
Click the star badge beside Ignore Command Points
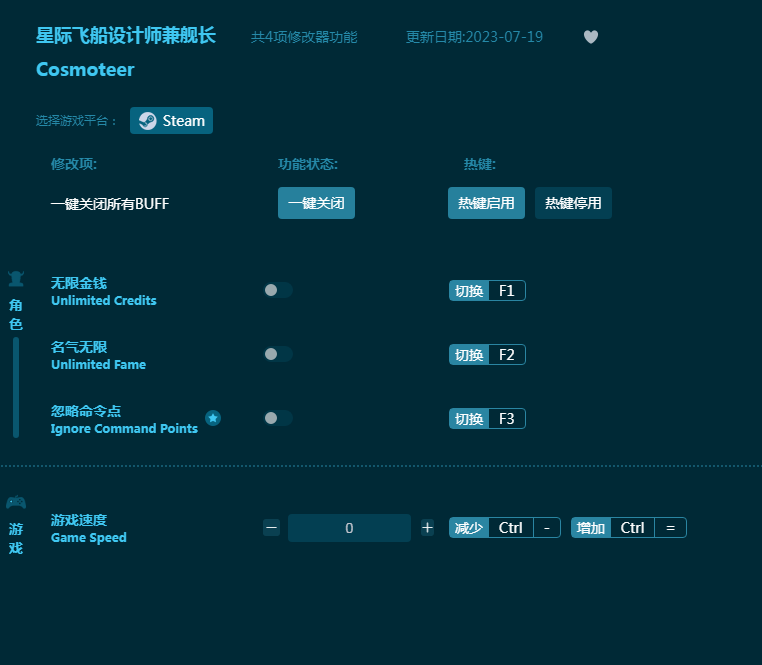(x=213, y=418)
